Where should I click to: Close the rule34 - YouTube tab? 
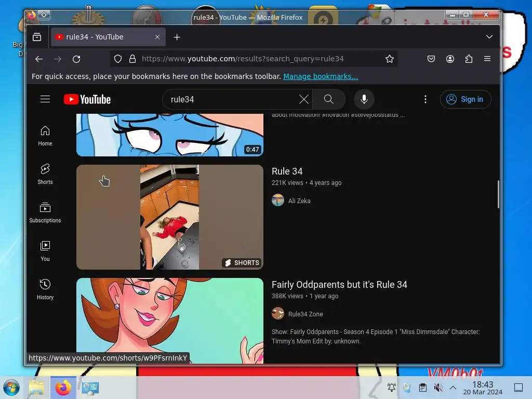[x=157, y=37]
